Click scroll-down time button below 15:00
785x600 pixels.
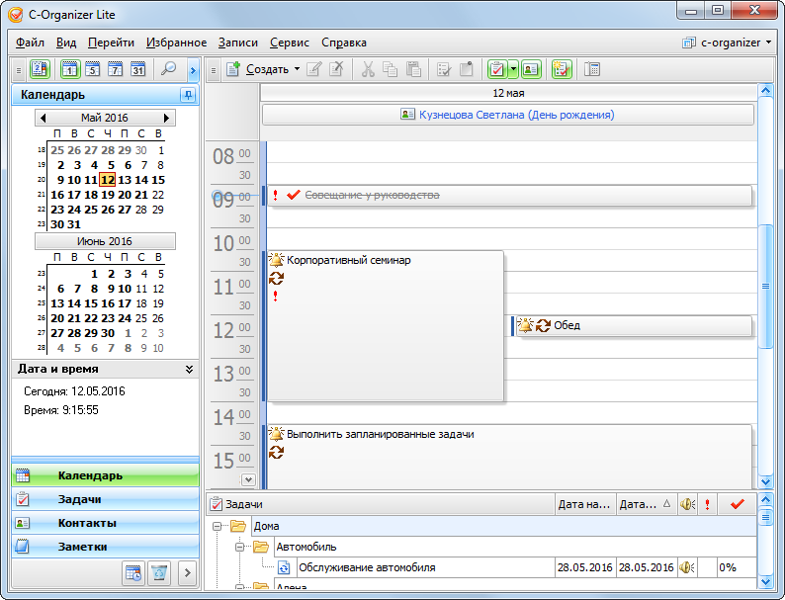[x=248, y=480]
